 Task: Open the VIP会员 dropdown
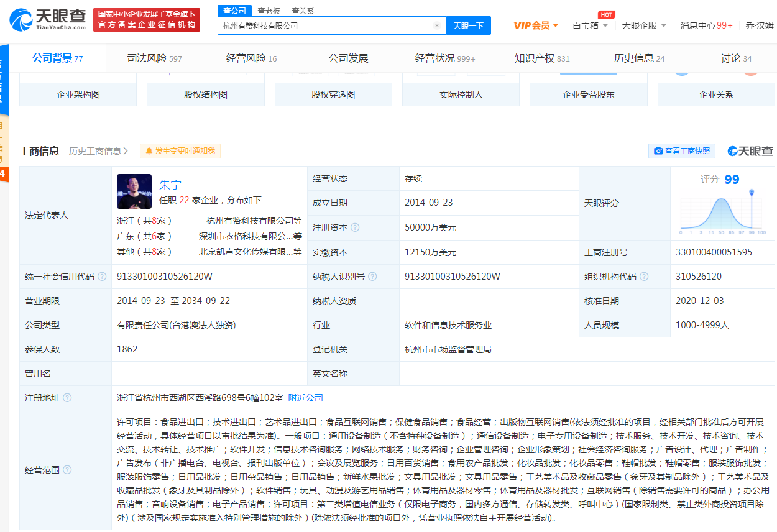coord(536,25)
